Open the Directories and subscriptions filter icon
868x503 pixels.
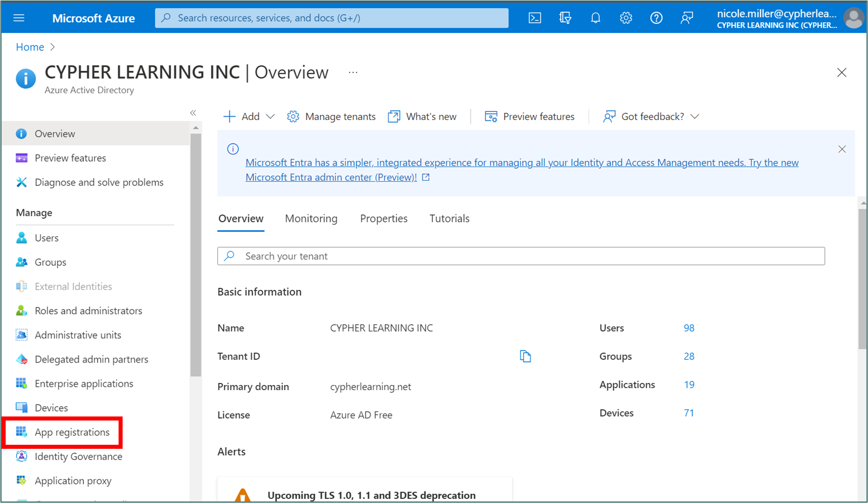(565, 18)
